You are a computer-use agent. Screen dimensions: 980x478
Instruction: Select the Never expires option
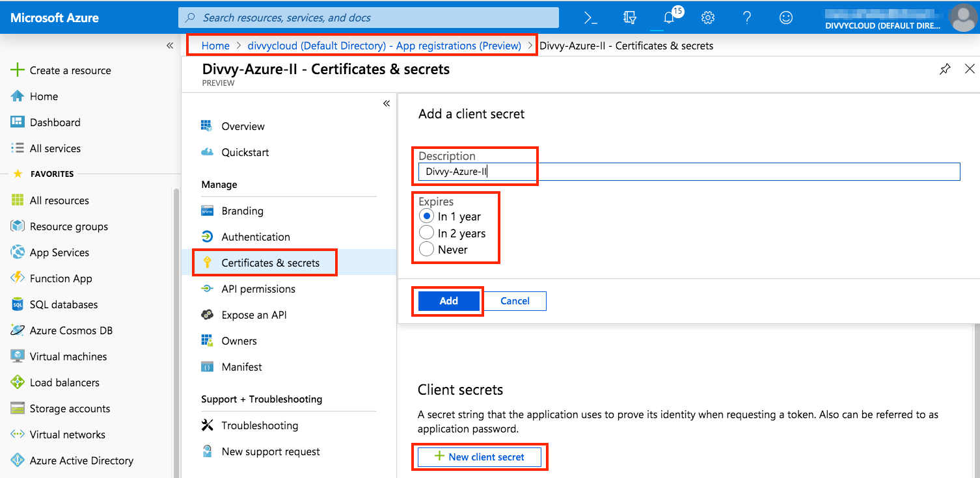427,249
